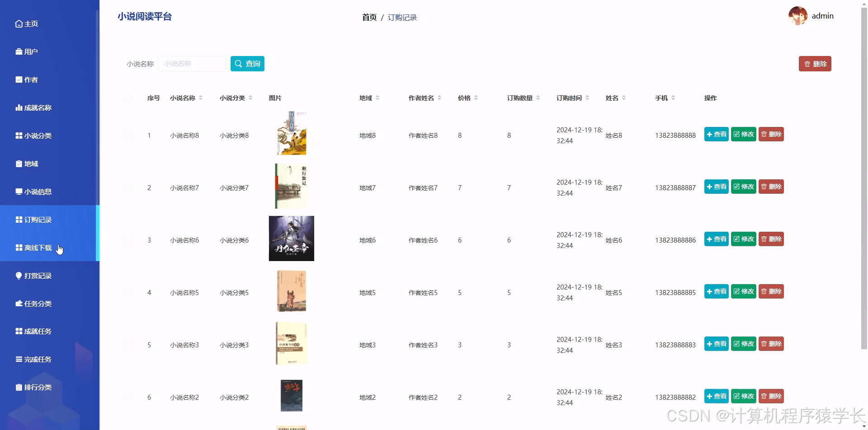Click the 打赏记录 bulb icon
The width and height of the screenshot is (868, 430).
[19, 276]
